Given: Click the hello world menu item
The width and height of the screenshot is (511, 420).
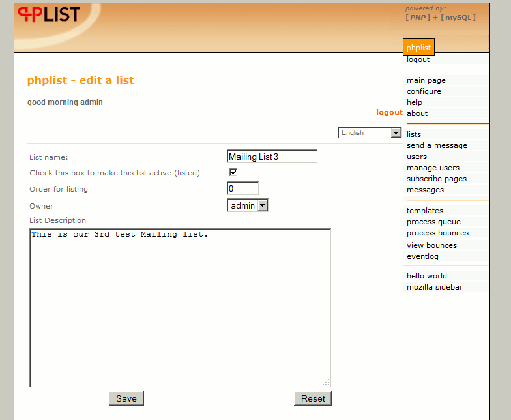Looking at the screenshot, I should point(426,276).
